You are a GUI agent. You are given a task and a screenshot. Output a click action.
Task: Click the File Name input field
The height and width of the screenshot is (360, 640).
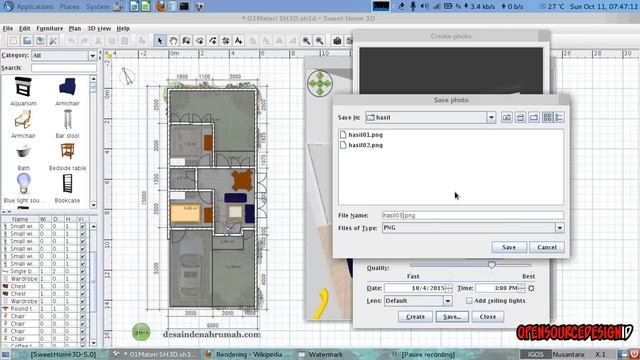pyautogui.click(x=473, y=216)
